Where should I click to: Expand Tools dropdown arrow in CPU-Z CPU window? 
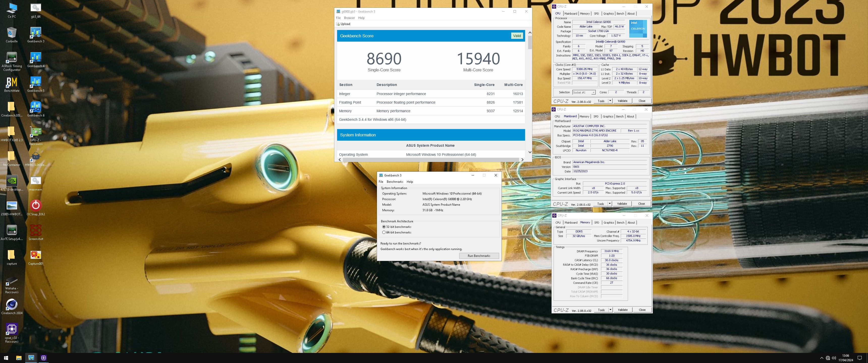(x=610, y=101)
